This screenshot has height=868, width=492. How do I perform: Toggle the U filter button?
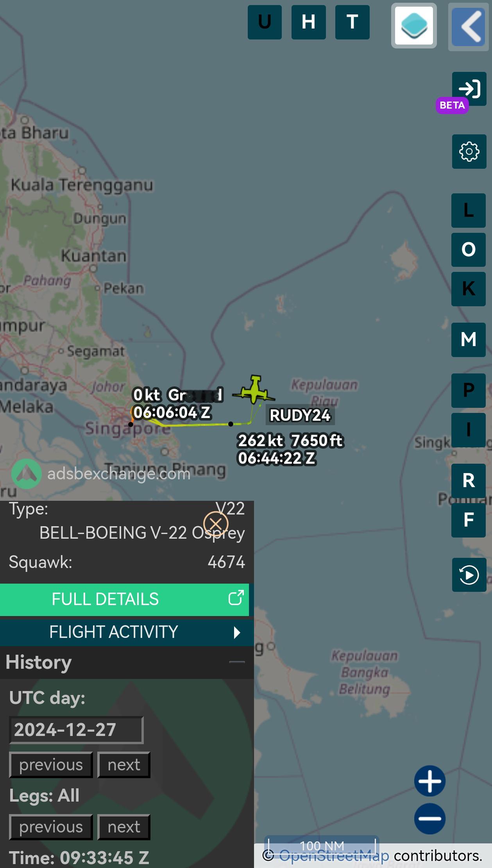pos(265,22)
